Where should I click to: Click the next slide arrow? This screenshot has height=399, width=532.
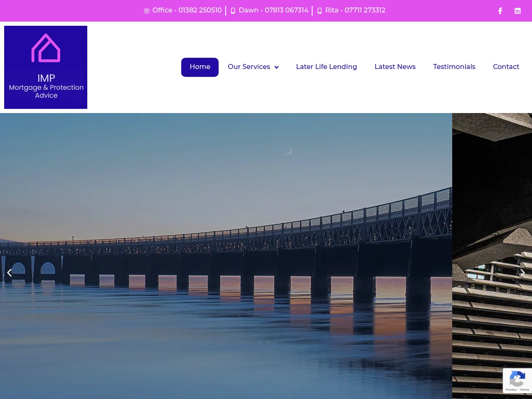[522, 272]
